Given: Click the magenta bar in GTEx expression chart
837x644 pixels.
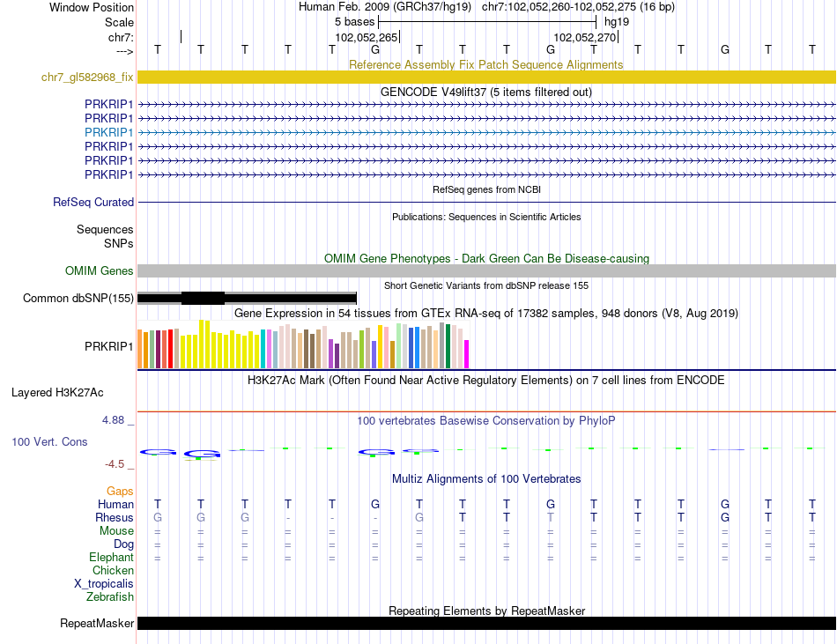Looking at the screenshot, I should (x=466, y=353).
